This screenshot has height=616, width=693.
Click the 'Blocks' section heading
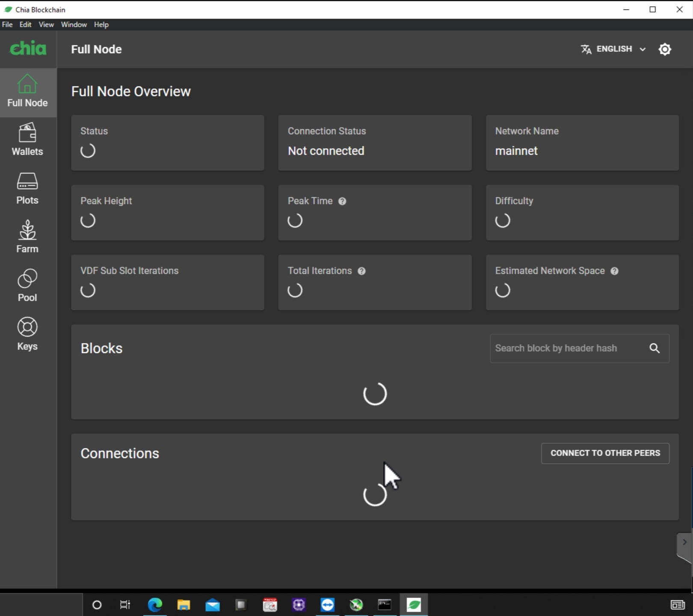(102, 348)
